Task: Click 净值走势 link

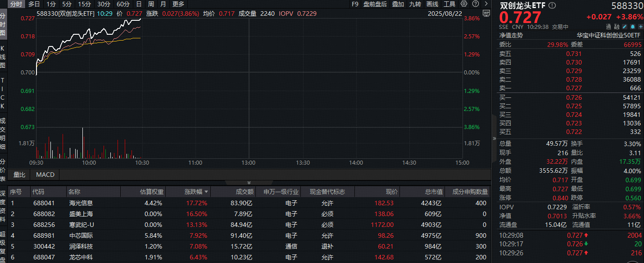Action: (511, 35)
